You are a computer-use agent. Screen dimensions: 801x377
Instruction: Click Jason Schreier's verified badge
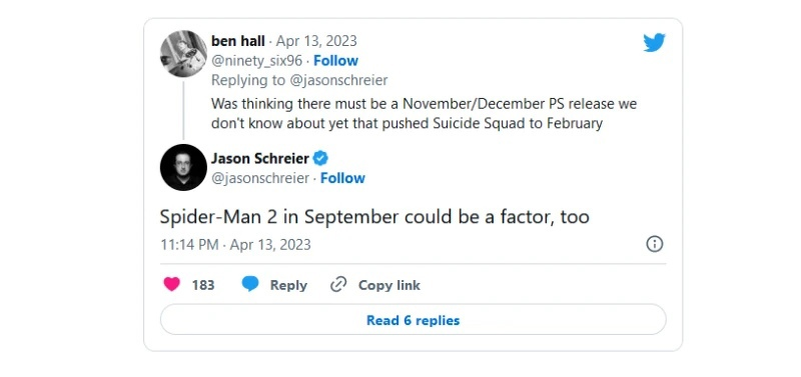[320, 159]
